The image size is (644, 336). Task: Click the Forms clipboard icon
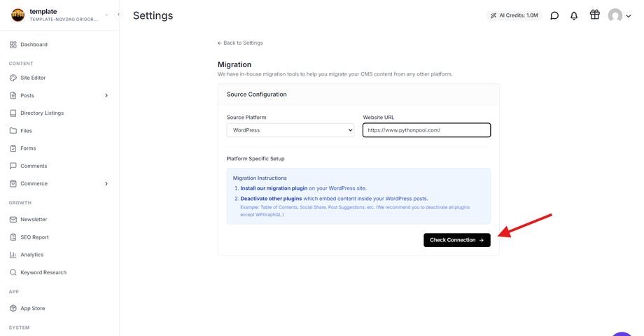[x=13, y=148]
